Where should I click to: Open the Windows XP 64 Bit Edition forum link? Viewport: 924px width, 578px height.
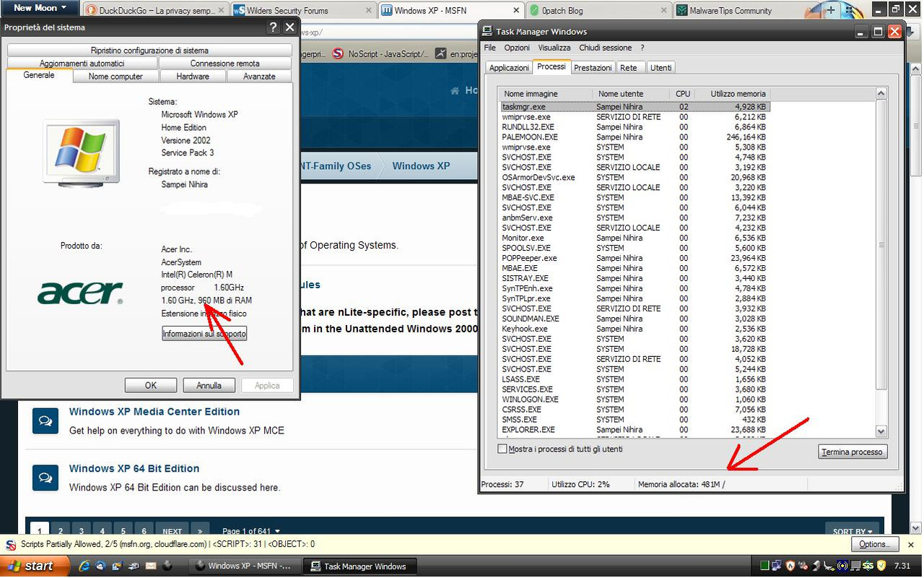[x=134, y=468]
